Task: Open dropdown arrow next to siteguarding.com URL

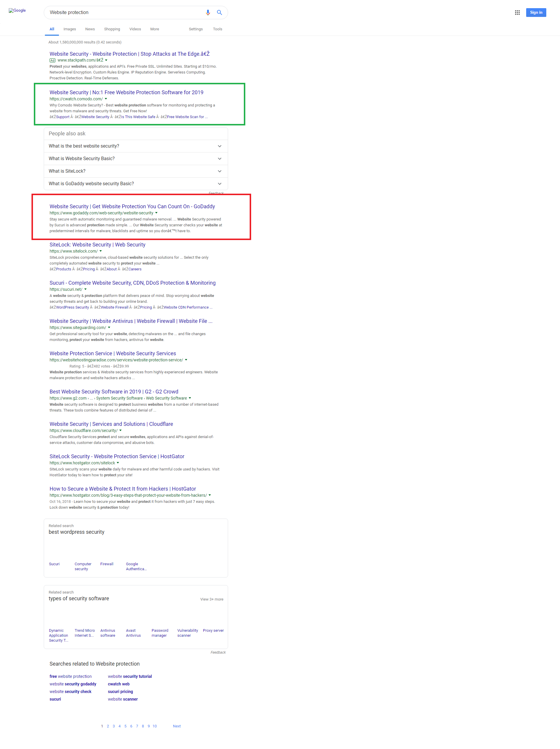Action: pyautogui.click(x=109, y=328)
